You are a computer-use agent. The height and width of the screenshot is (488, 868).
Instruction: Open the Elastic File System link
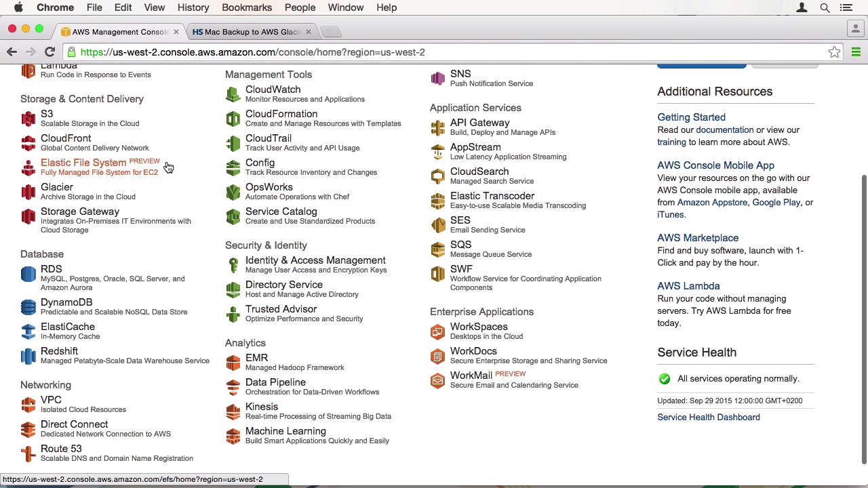pyautogui.click(x=83, y=163)
